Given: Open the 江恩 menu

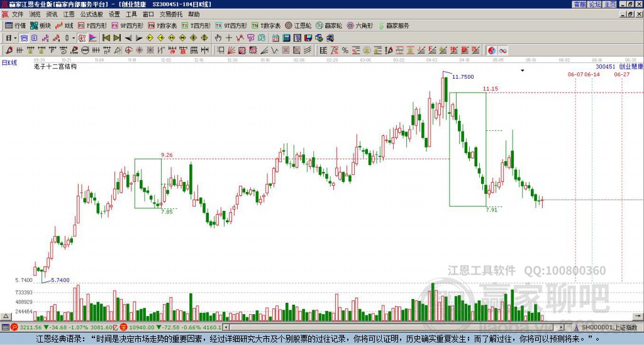Looking at the screenshot, I should 69,14.
